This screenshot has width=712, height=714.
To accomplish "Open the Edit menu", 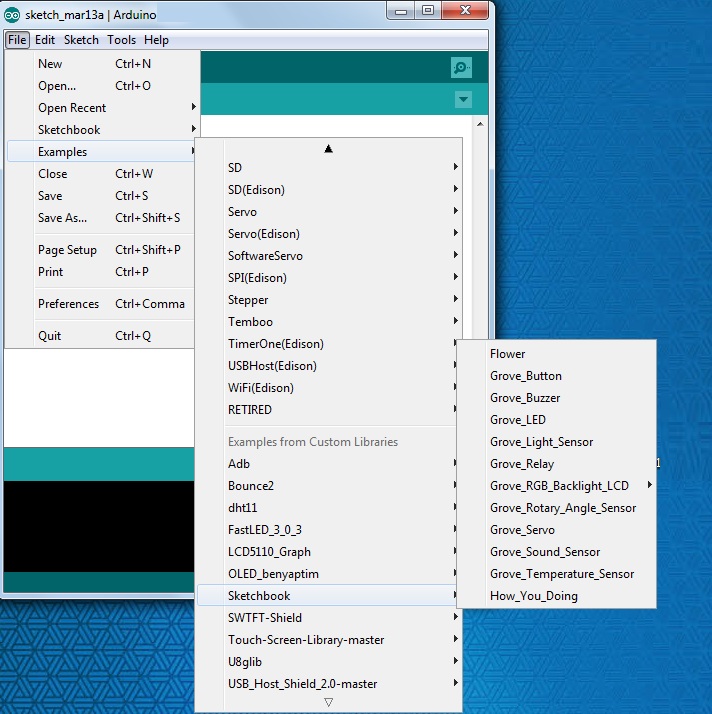I will click(45, 40).
